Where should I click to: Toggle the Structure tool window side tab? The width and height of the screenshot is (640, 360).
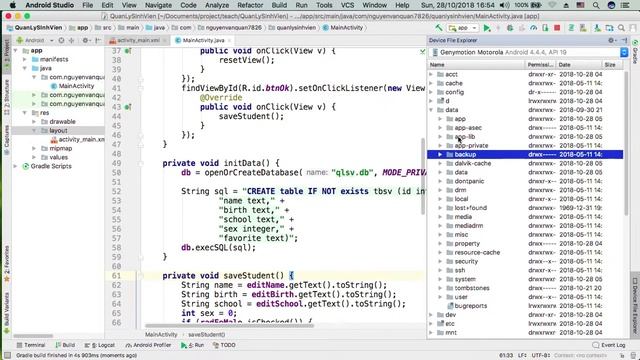click(x=7, y=97)
